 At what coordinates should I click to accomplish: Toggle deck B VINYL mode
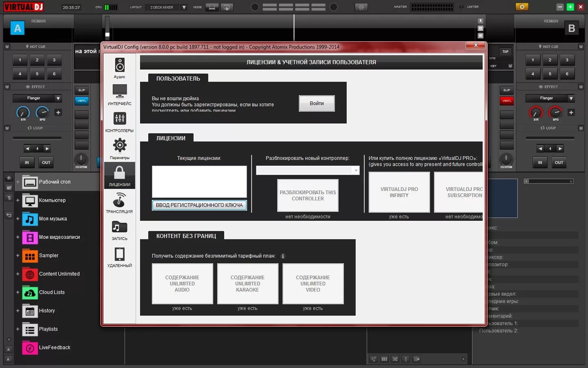click(507, 101)
